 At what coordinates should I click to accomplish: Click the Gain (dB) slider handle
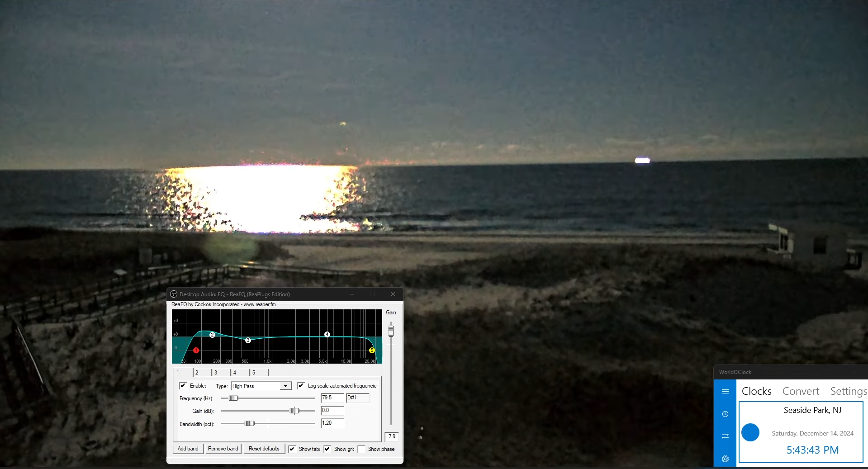point(294,411)
